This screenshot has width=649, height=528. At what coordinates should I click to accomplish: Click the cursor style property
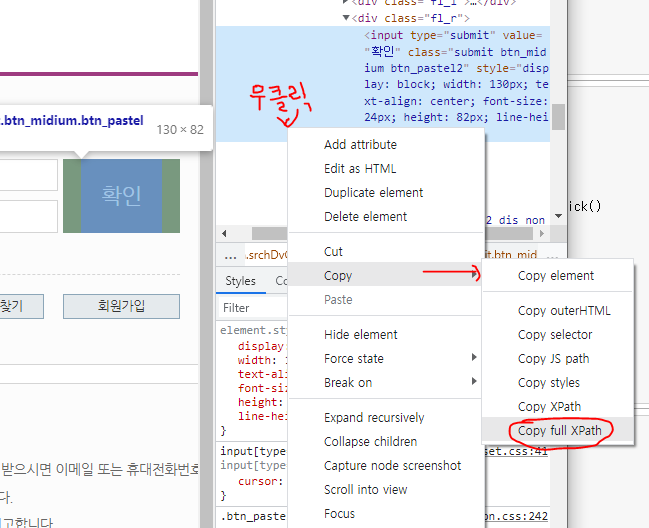coord(261,481)
